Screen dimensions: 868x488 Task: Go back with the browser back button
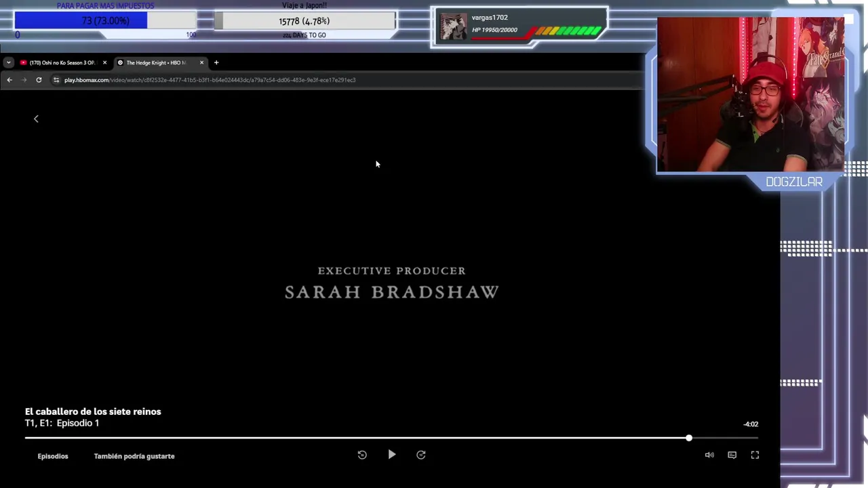coord(9,80)
